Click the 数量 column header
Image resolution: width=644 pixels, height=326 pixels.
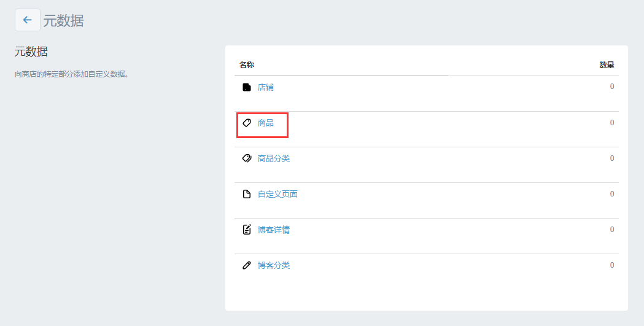(x=607, y=65)
